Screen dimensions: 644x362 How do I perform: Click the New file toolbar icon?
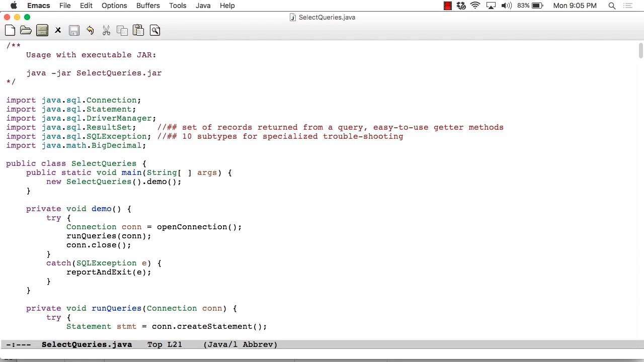pyautogui.click(x=10, y=31)
